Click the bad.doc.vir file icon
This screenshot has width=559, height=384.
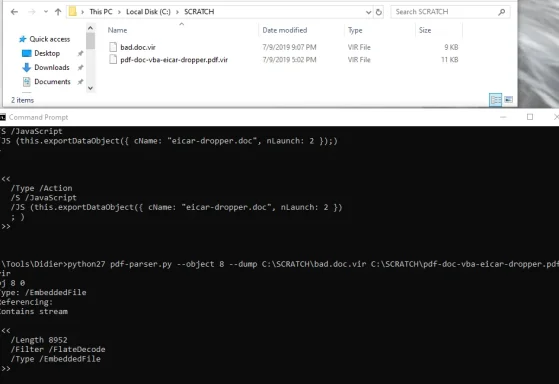coord(113,47)
